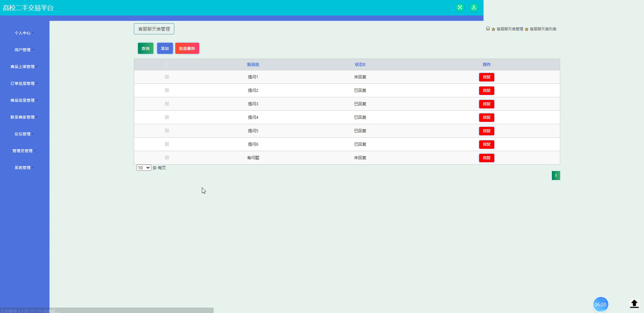Select the 提问4 message cell
Viewport: 644px width, 313px height.
coord(253,117)
